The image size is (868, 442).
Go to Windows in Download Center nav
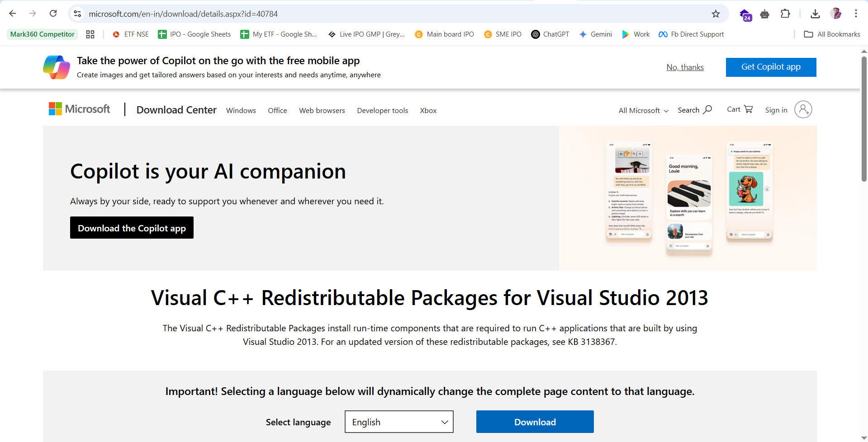pyautogui.click(x=241, y=110)
